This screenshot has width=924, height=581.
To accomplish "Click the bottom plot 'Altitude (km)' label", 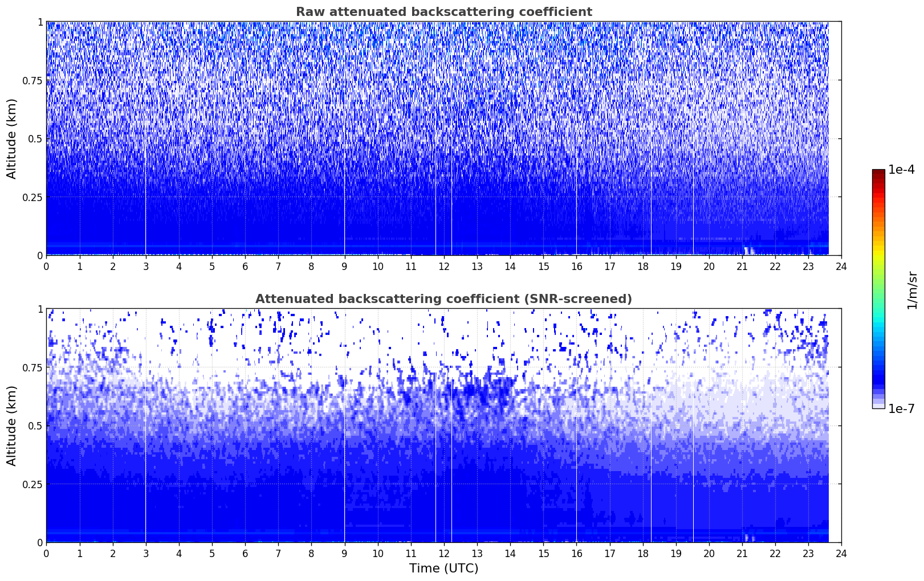I will coord(12,425).
